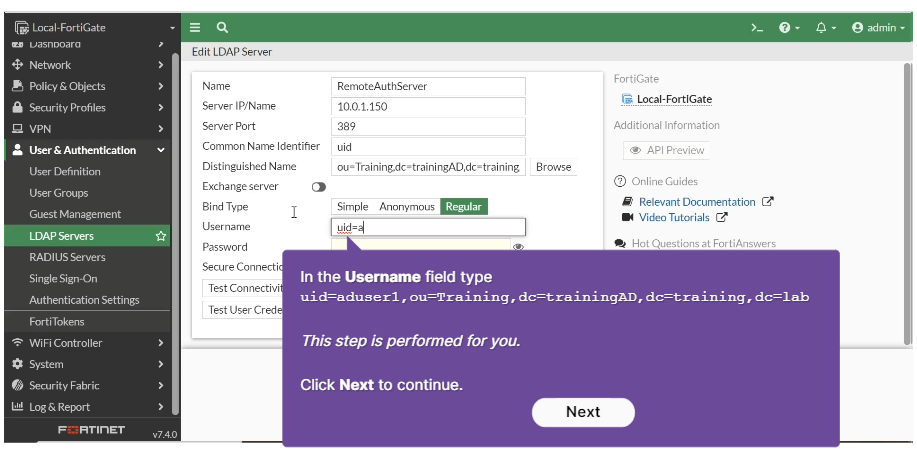
Task: Collapse the User & Authentication chevron
Action: [x=161, y=150]
